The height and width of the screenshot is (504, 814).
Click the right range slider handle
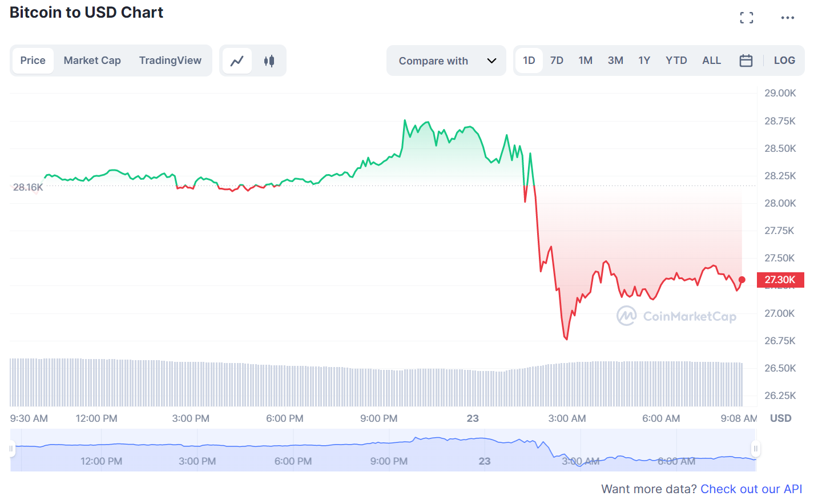[x=755, y=449]
